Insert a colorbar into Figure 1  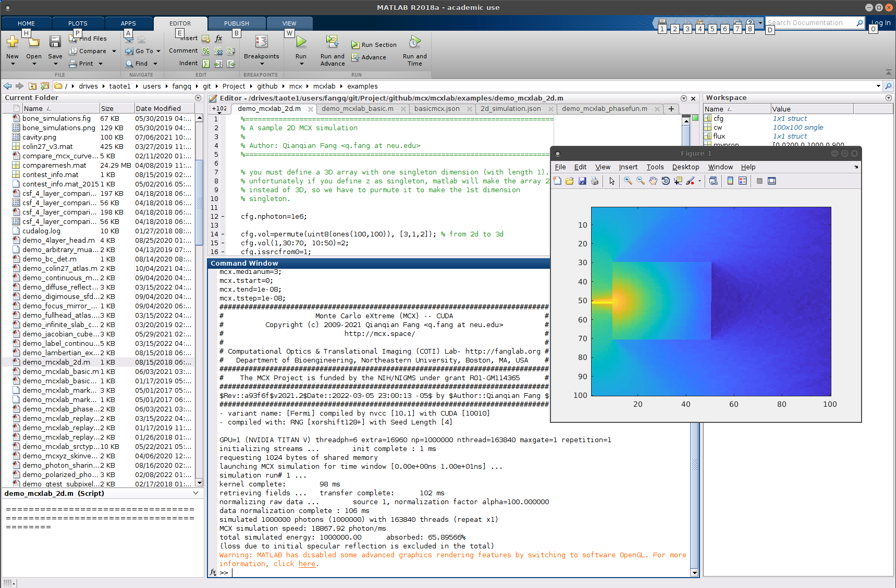point(730,181)
